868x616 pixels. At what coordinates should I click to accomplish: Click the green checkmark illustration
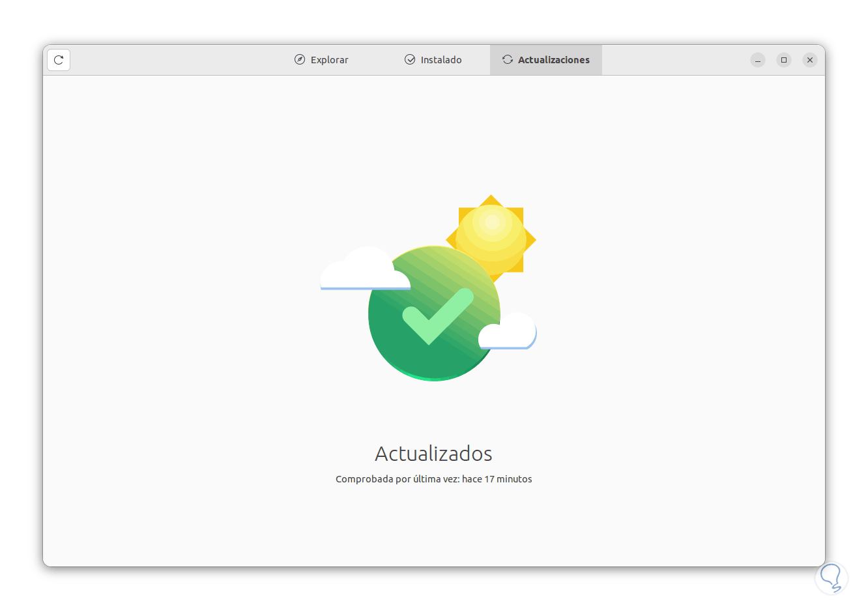[x=430, y=319]
